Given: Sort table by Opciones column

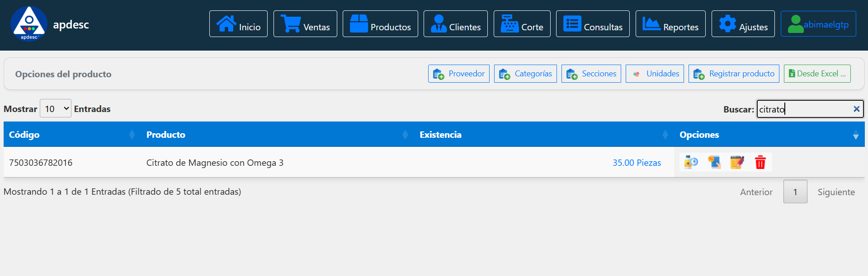Looking at the screenshot, I should (x=769, y=134).
